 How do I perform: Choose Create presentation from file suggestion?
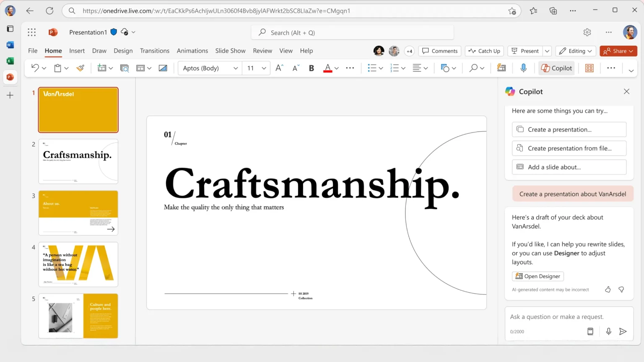point(569,148)
